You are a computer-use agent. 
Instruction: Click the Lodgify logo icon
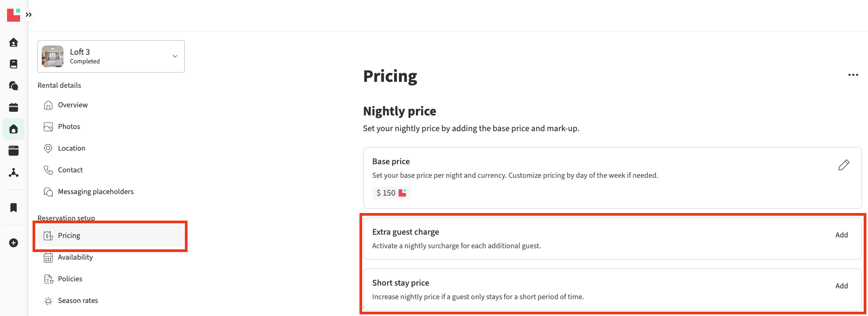click(14, 15)
